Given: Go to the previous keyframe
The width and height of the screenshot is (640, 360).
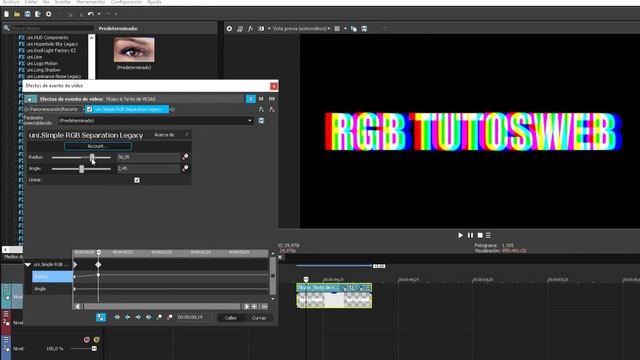Looking at the screenshot, I should click(127, 317).
